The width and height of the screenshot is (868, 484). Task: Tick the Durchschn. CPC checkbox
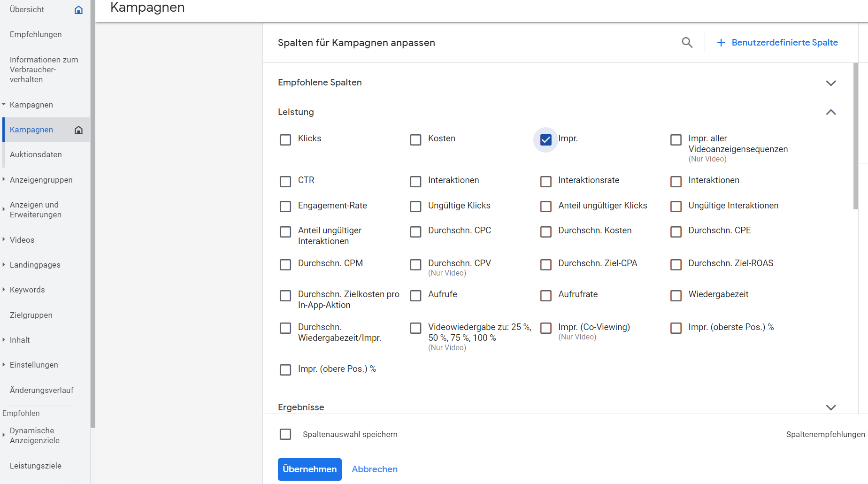(x=415, y=232)
